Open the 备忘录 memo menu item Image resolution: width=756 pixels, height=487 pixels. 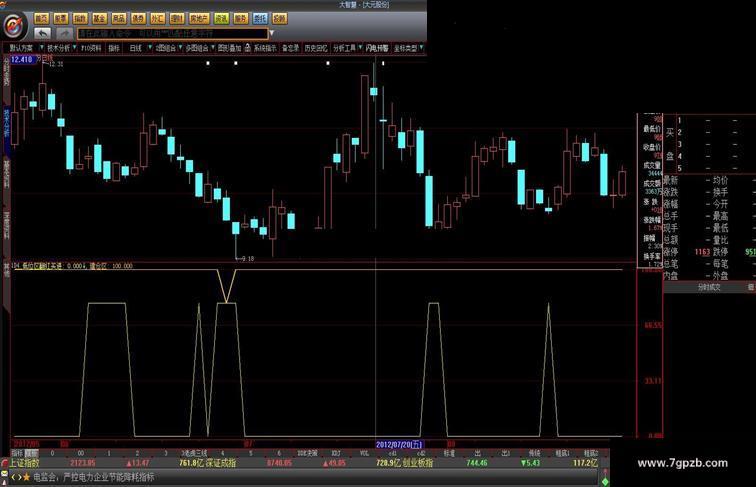point(291,48)
